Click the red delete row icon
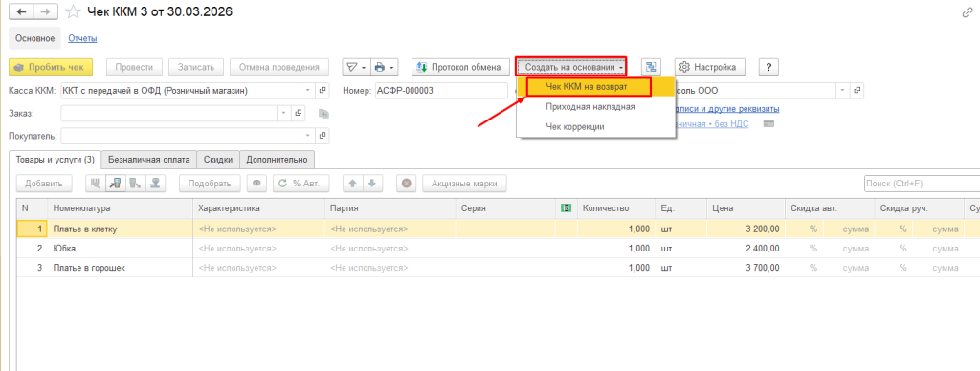980x371 pixels. point(406,184)
